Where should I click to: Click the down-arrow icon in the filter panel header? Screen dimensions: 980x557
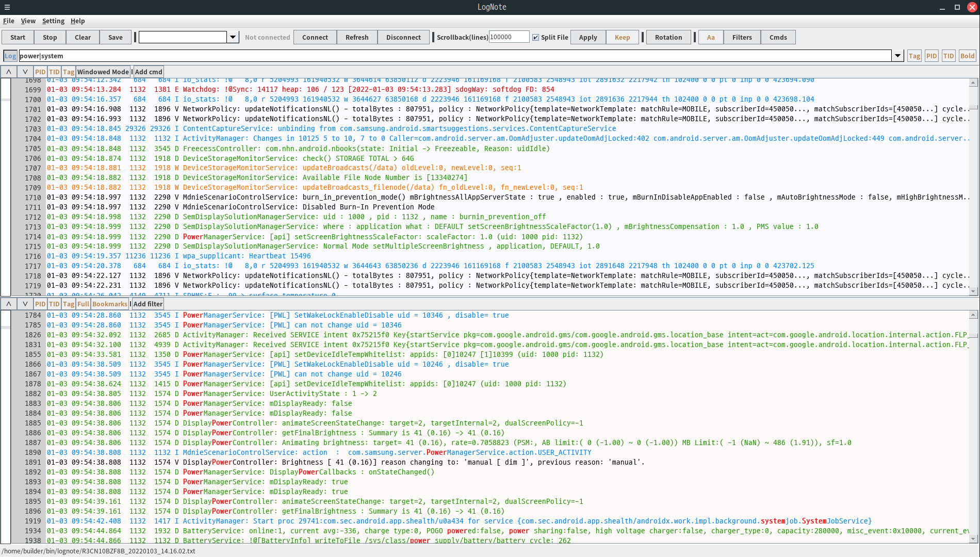coord(25,304)
